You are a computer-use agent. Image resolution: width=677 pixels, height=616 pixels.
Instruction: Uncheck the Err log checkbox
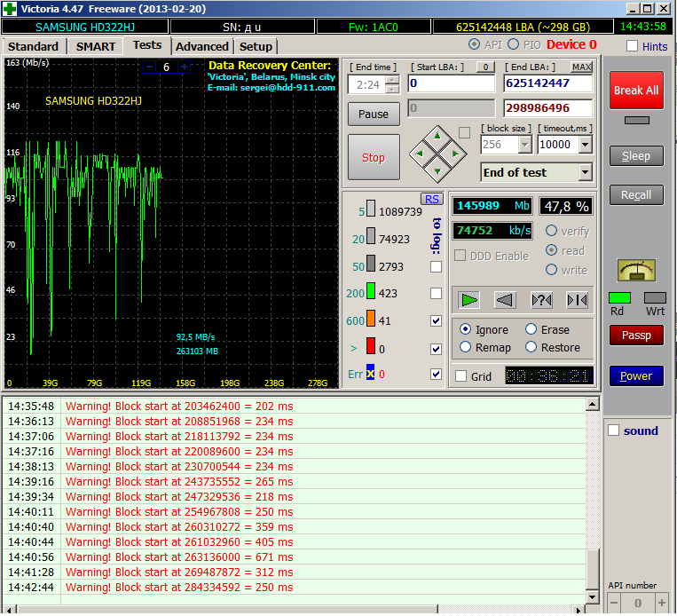tap(436, 374)
